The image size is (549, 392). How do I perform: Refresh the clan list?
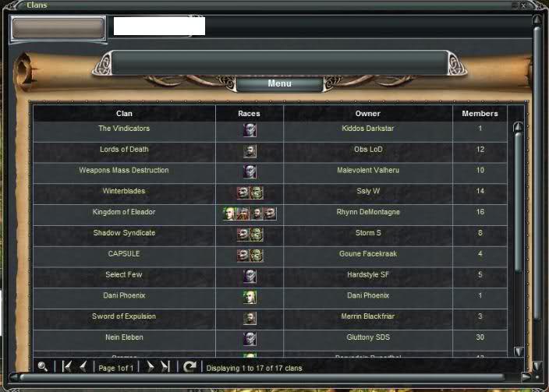coord(189,366)
